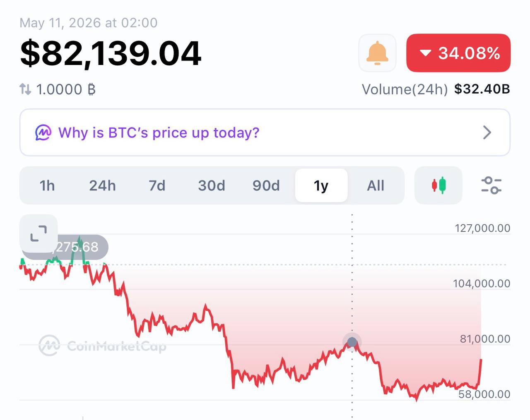Screen dimensions: 530x420
Task: Click the CoinMarketCap watermark logo
Action: (102, 346)
